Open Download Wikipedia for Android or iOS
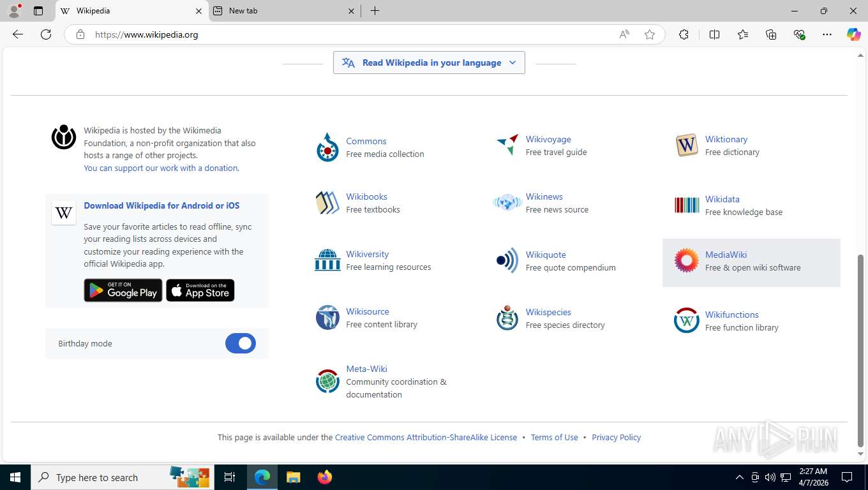868x490 pixels. (x=161, y=205)
